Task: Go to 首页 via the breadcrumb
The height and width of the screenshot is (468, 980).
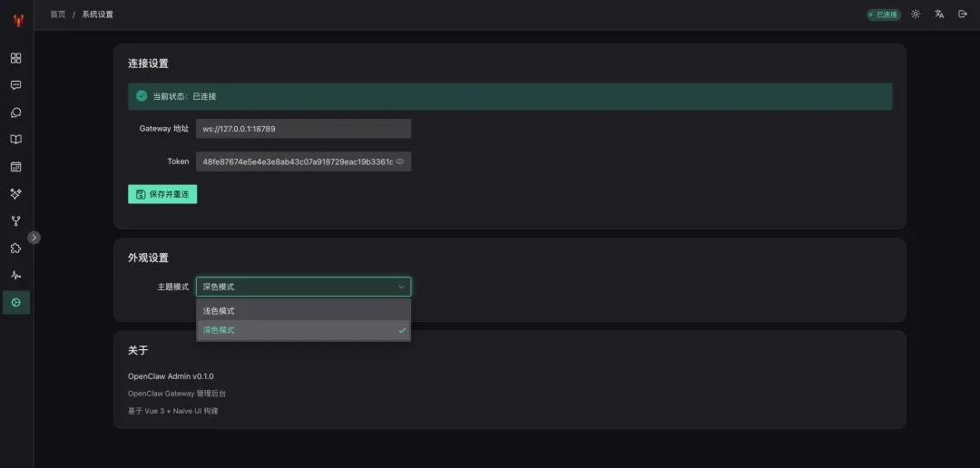Action: [x=57, y=15]
